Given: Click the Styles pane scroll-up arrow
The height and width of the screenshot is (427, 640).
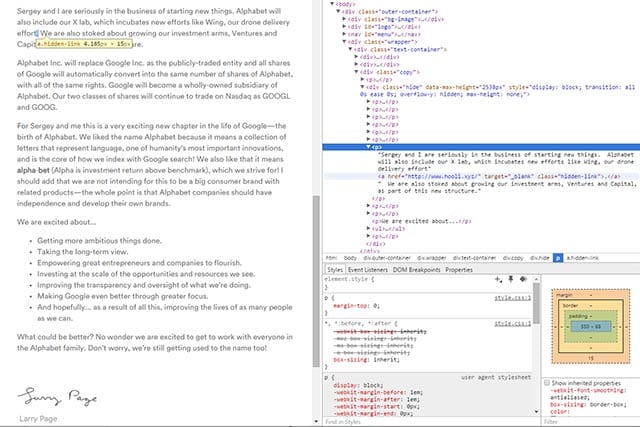Looking at the screenshot, I should [x=536, y=279].
